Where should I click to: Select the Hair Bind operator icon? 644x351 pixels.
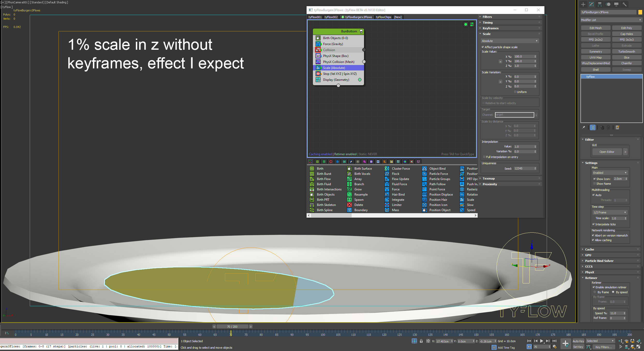click(x=387, y=195)
